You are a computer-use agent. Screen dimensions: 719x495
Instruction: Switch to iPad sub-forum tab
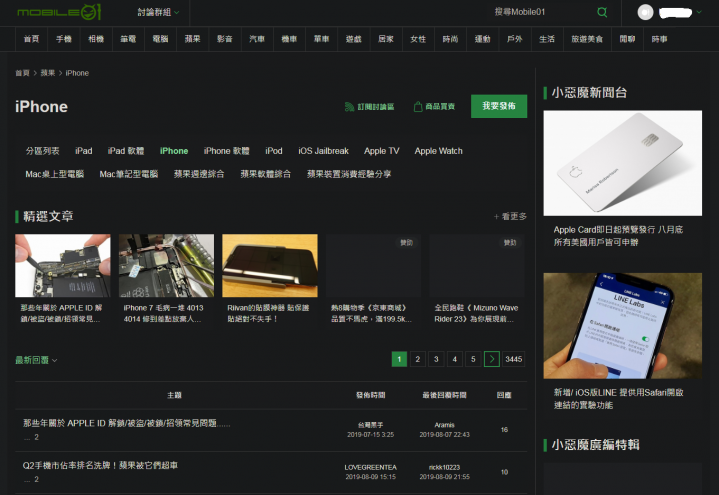pyautogui.click(x=83, y=151)
